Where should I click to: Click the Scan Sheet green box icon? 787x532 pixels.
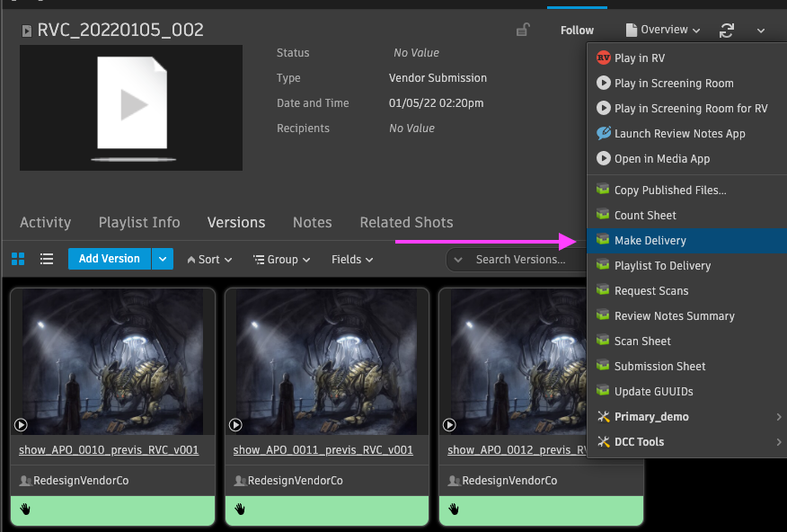pyautogui.click(x=603, y=341)
